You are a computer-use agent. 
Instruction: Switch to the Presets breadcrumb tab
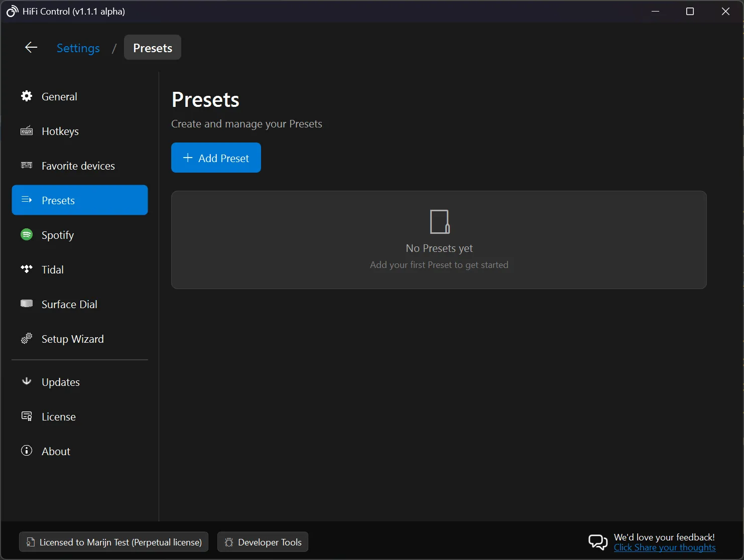[152, 47]
